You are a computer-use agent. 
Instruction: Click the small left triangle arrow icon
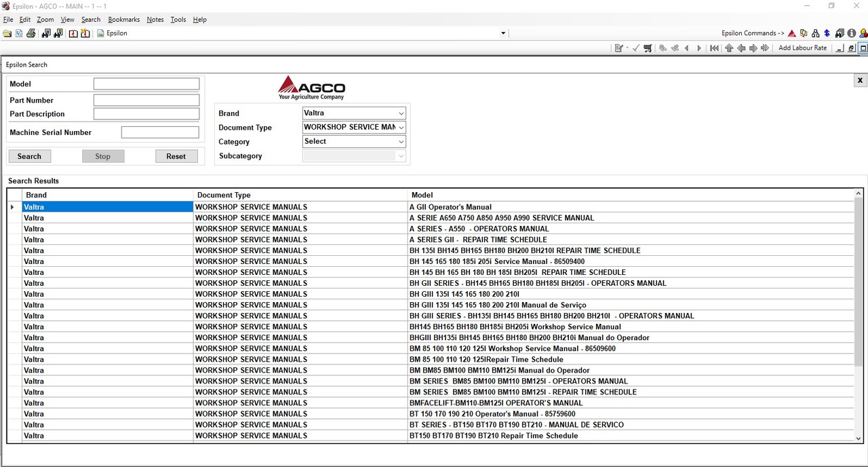pos(687,48)
